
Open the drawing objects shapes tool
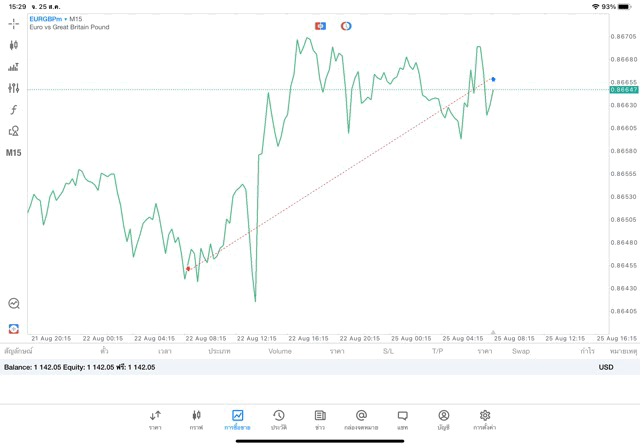pyautogui.click(x=13, y=131)
